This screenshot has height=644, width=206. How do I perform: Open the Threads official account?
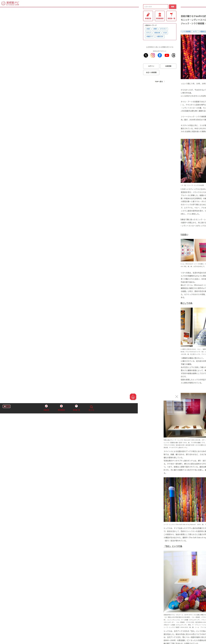pyautogui.click(x=173, y=55)
